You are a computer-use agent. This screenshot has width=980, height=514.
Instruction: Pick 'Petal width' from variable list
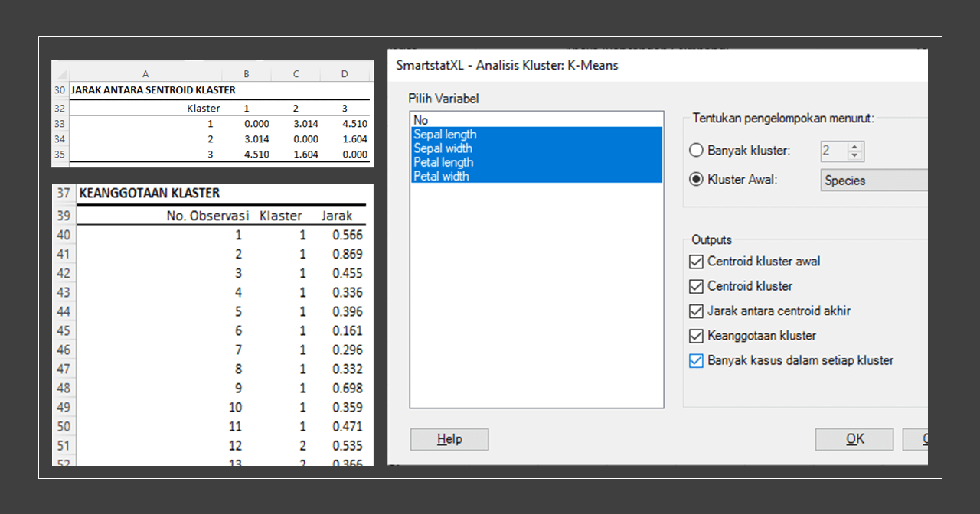click(x=441, y=176)
